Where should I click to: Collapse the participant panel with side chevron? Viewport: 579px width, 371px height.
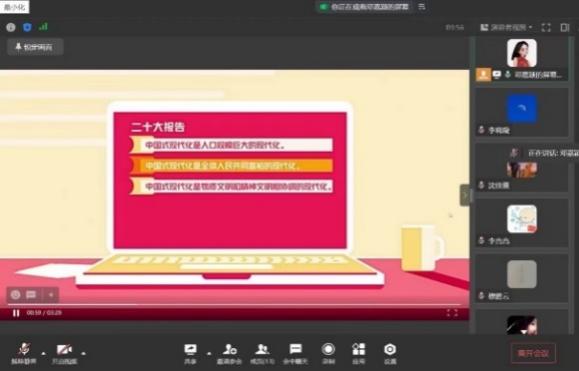tap(465, 195)
